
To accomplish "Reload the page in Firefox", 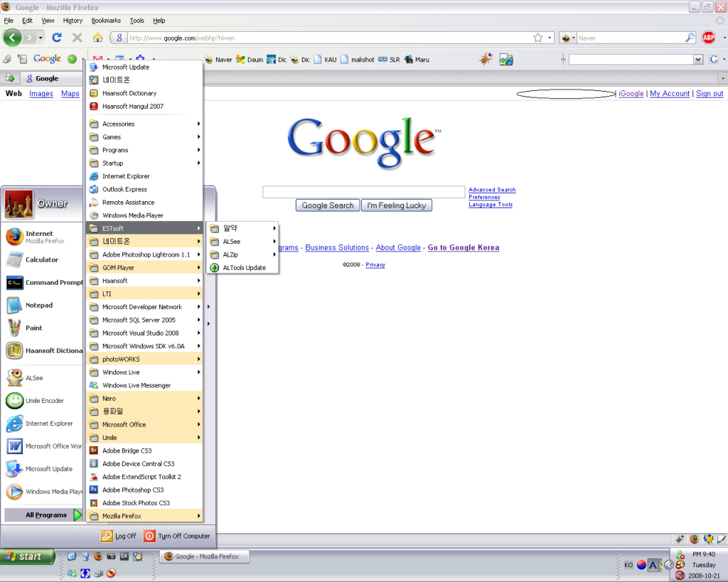I will tap(57, 38).
